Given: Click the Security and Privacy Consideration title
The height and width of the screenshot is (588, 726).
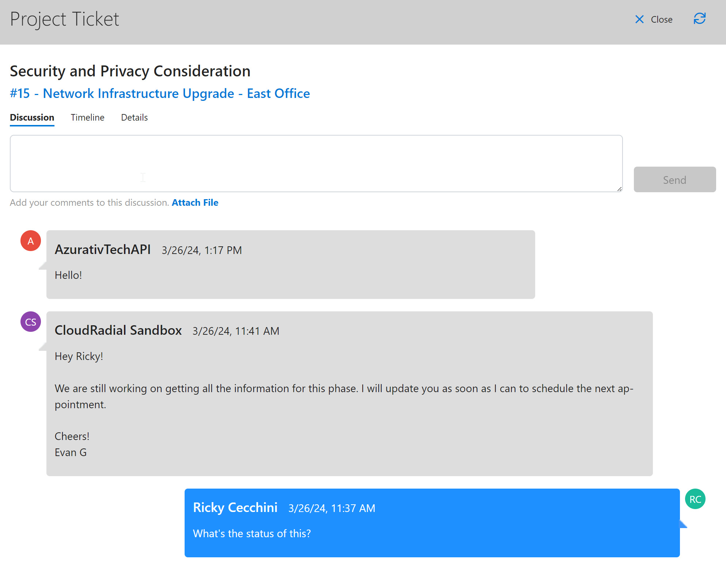Looking at the screenshot, I should 130,71.
